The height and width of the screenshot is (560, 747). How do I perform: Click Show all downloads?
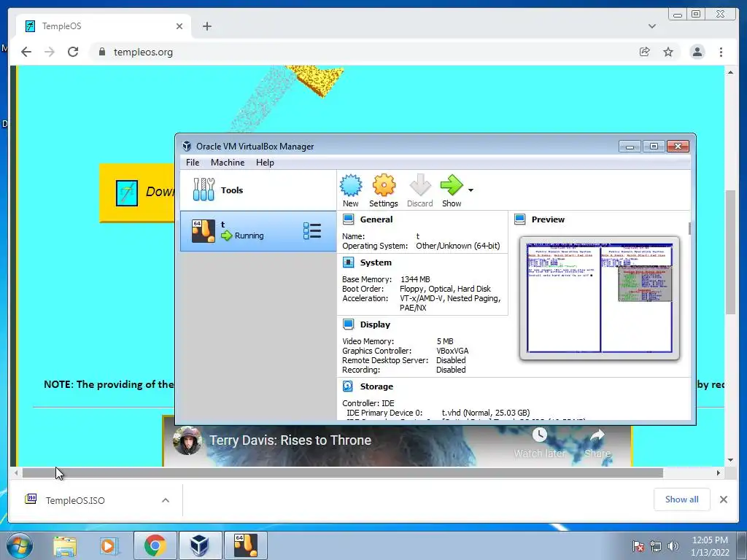(x=682, y=499)
